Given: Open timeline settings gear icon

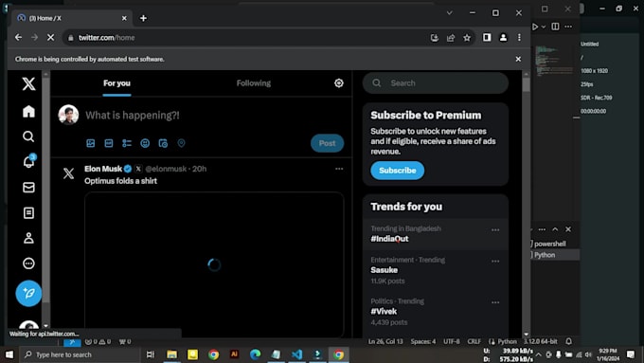Looking at the screenshot, I should [x=338, y=83].
